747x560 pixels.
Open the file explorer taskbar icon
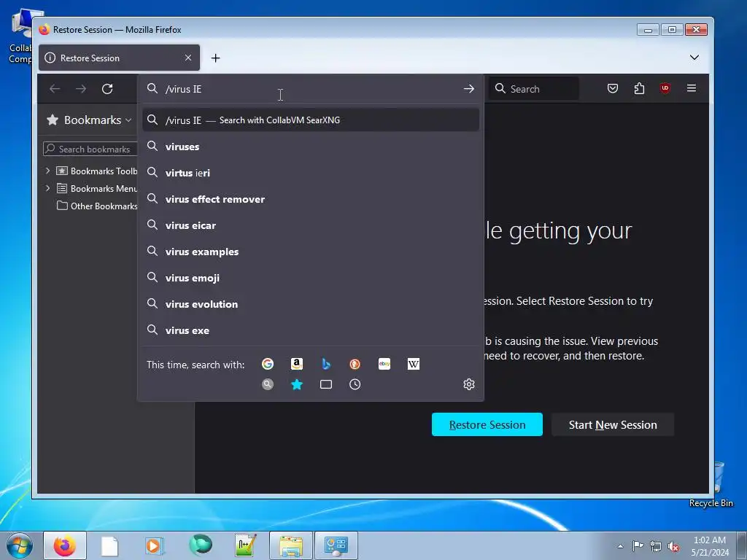click(x=291, y=545)
